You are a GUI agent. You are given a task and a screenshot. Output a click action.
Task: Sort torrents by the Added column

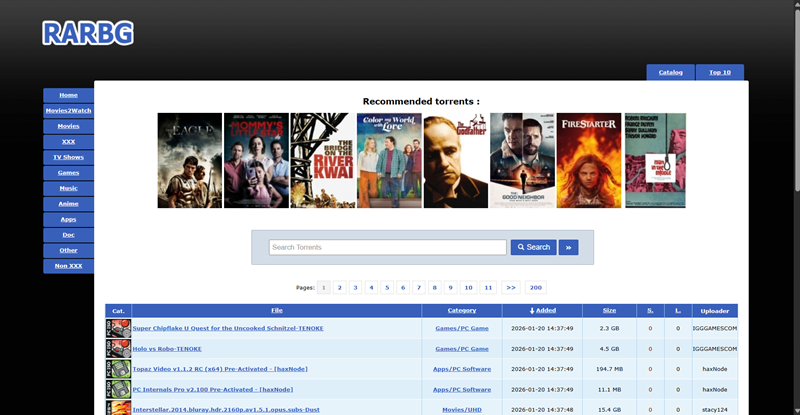(x=543, y=311)
